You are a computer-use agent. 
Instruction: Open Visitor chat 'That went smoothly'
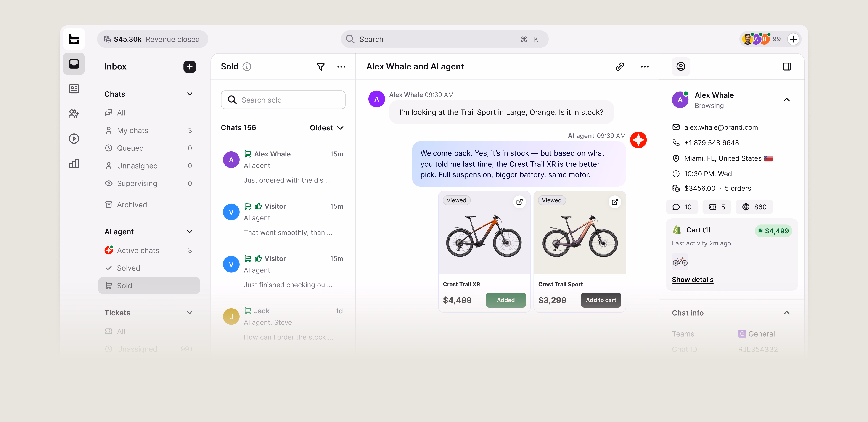click(x=283, y=219)
